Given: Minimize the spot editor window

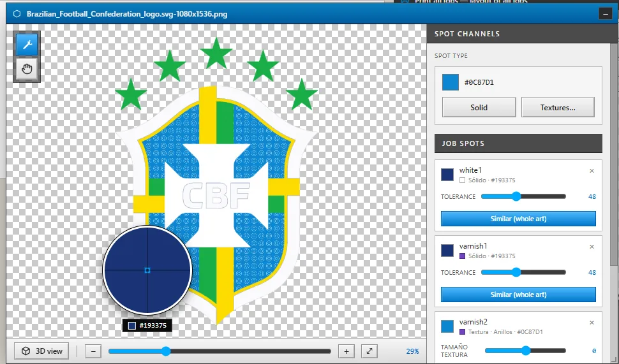Looking at the screenshot, I should (x=605, y=14).
